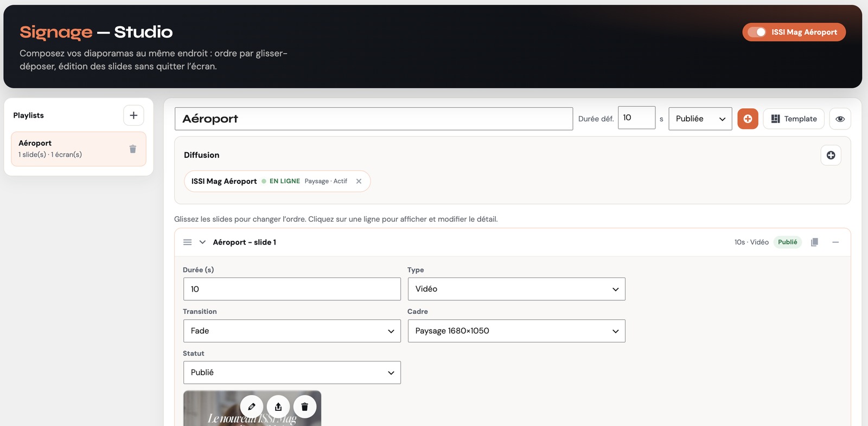Click the slide video thumbnail
Viewport: 868px width, 426px height.
click(x=252, y=409)
